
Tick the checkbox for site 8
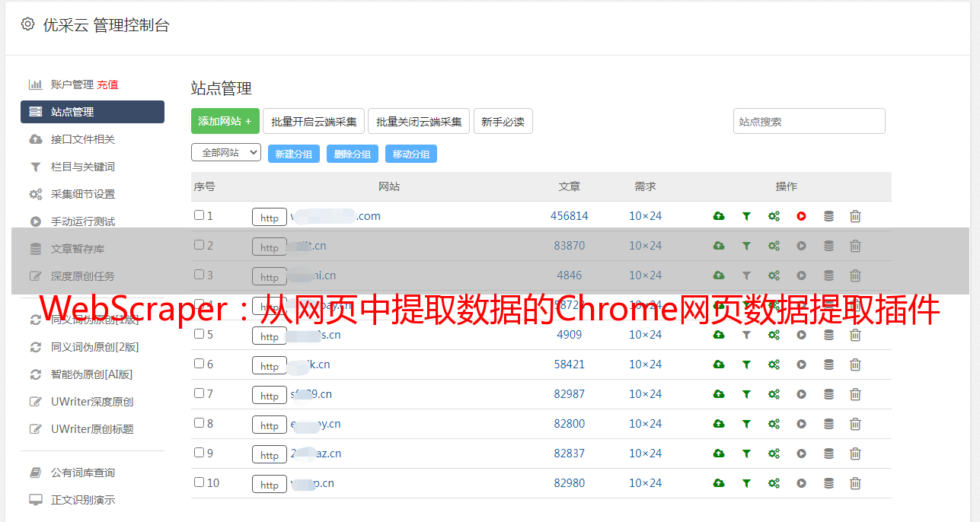pos(199,423)
